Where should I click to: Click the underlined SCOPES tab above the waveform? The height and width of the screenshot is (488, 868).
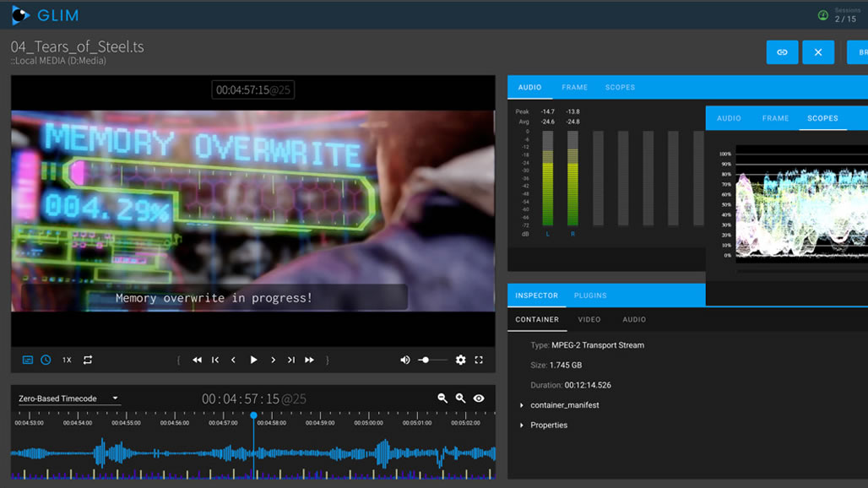click(x=822, y=118)
